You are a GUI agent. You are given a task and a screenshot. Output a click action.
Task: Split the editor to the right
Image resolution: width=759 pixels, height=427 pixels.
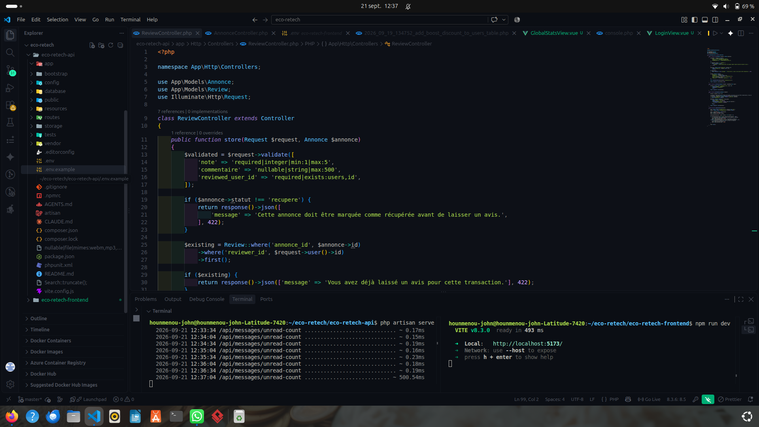click(x=741, y=33)
